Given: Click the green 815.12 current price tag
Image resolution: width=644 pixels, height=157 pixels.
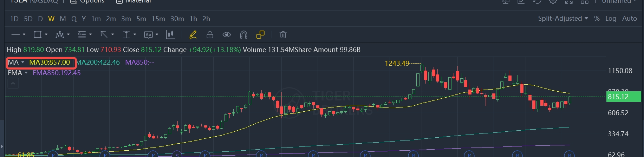Looking at the screenshot, I should tap(624, 97).
